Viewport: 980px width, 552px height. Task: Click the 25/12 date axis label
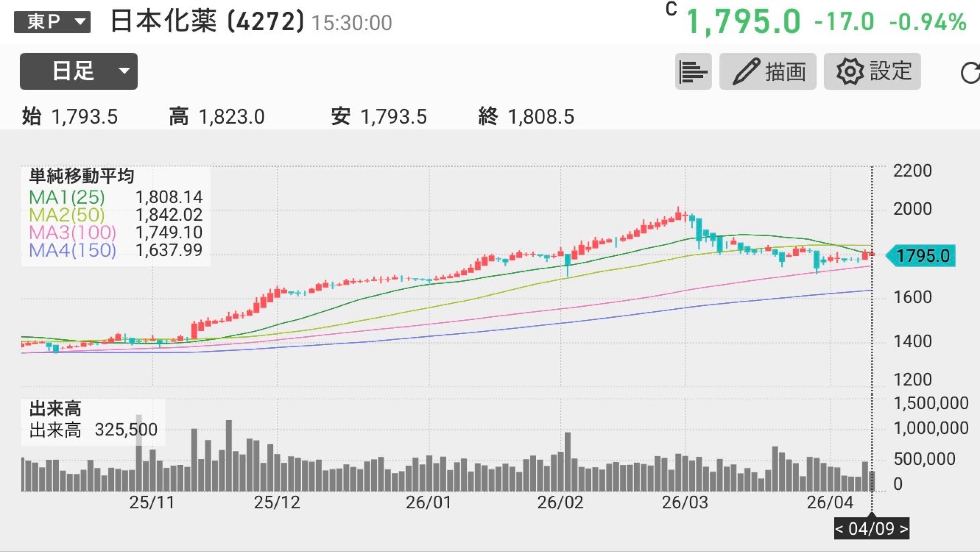point(277,502)
